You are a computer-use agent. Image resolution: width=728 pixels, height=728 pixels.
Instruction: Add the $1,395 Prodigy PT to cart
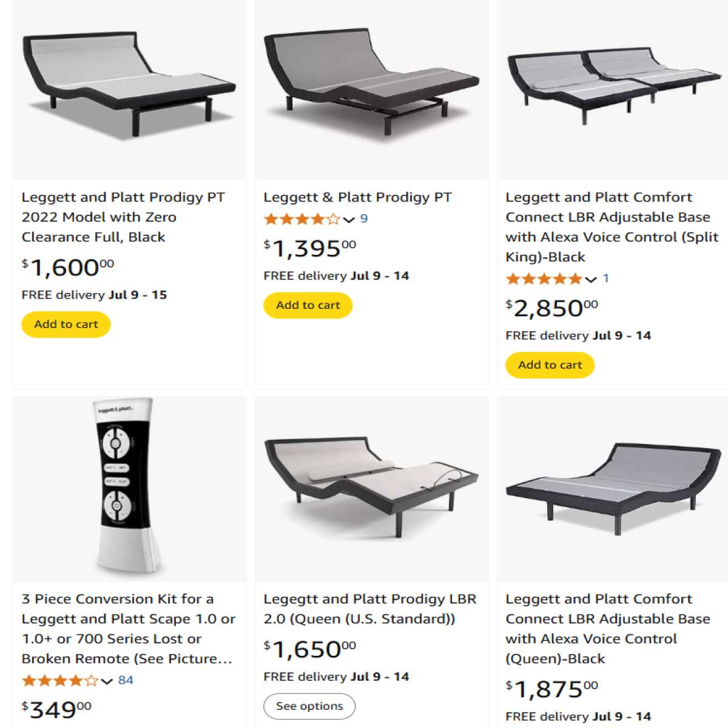tap(308, 305)
